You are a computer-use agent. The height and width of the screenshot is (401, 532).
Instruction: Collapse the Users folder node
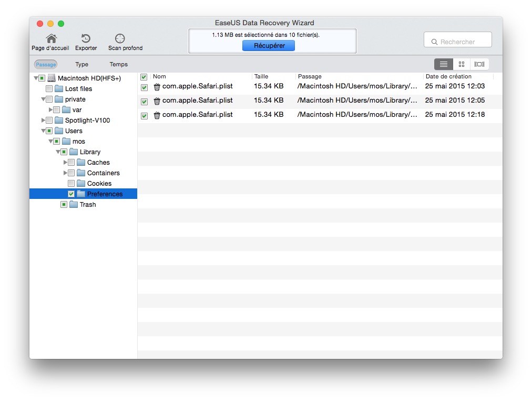pos(44,131)
